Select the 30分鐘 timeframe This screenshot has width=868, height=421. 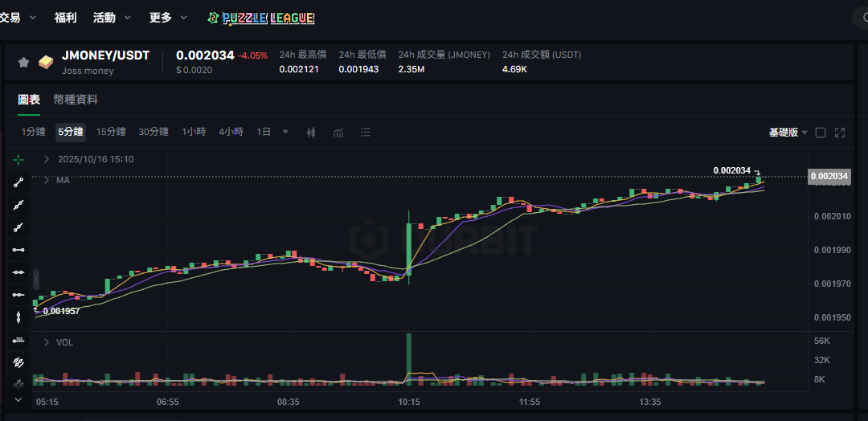click(x=154, y=133)
